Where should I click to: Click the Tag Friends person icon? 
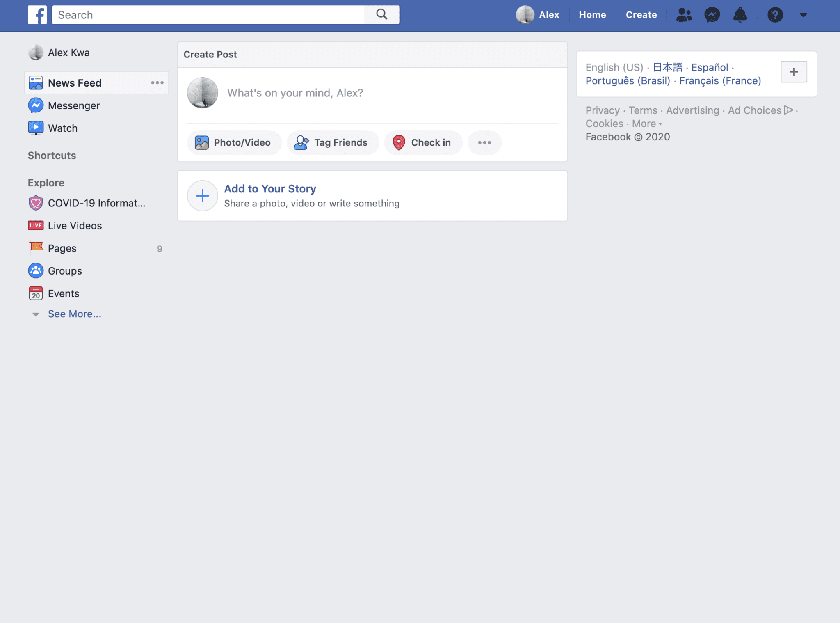pos(301,142)
